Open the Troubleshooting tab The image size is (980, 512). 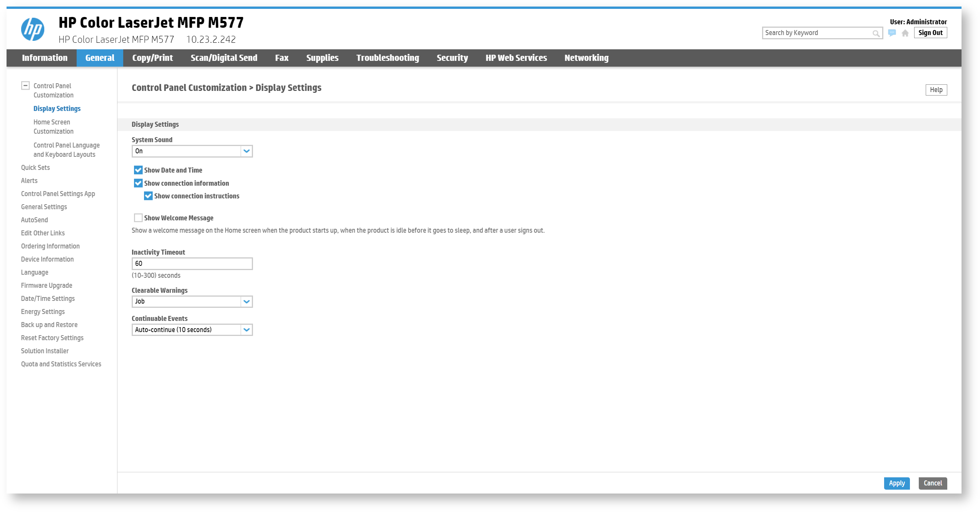pyautogui.click(x=388, y=58)
